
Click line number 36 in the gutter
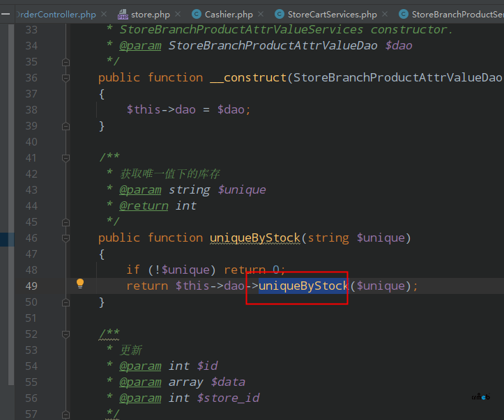tap(31, 78)
